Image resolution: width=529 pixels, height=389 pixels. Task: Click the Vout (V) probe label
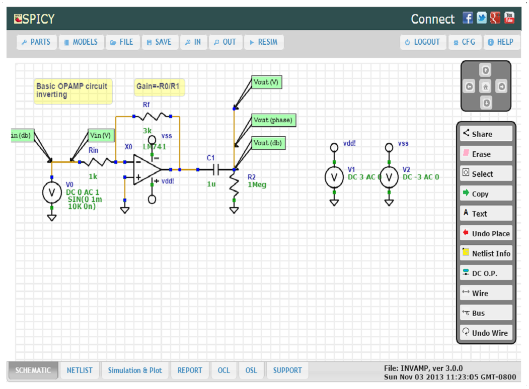267,82
